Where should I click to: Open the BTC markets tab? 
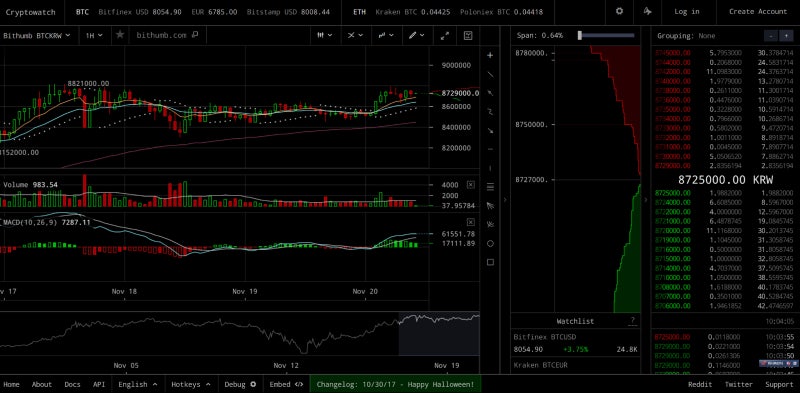[82, 11]
